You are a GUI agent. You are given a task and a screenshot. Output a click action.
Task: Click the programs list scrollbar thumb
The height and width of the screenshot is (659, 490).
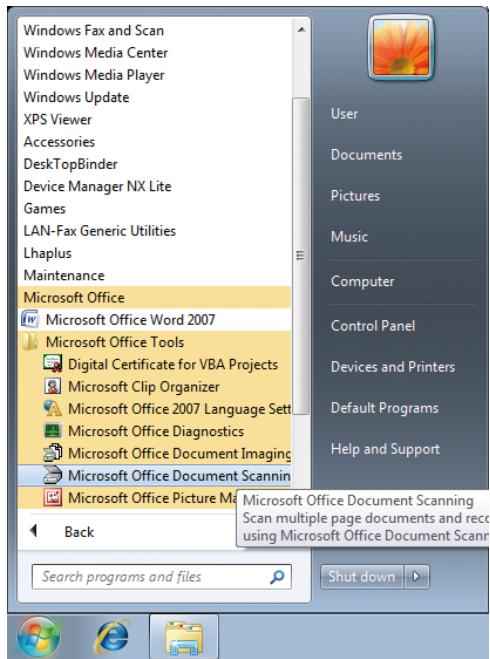[300, 256]
